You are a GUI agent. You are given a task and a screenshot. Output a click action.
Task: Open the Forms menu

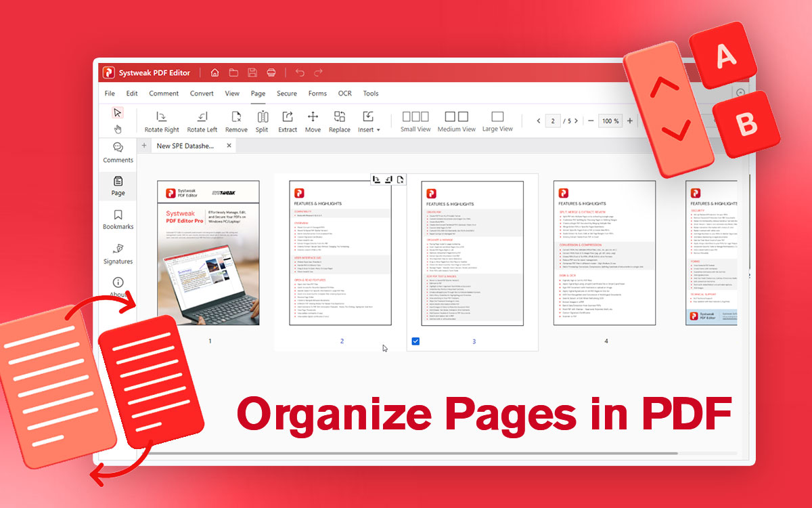pyautogui.click(x=317, y=93)
